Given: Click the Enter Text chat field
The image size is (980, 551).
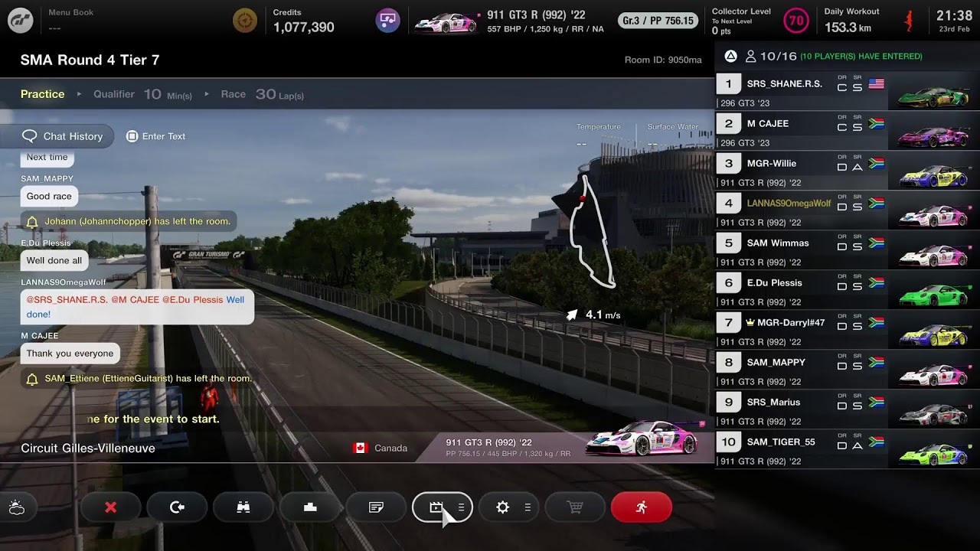Looking at the screenshot, I should (156, 136).
